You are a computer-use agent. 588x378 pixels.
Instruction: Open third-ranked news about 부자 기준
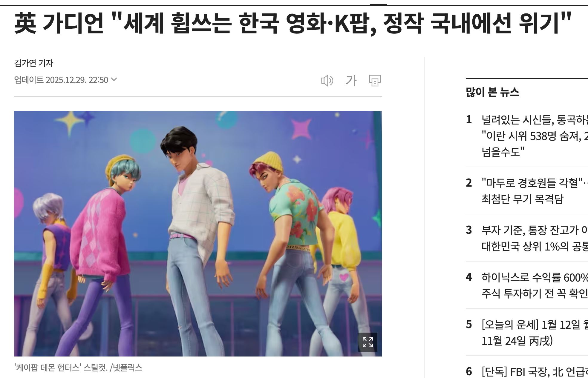[x=535, y=238]
